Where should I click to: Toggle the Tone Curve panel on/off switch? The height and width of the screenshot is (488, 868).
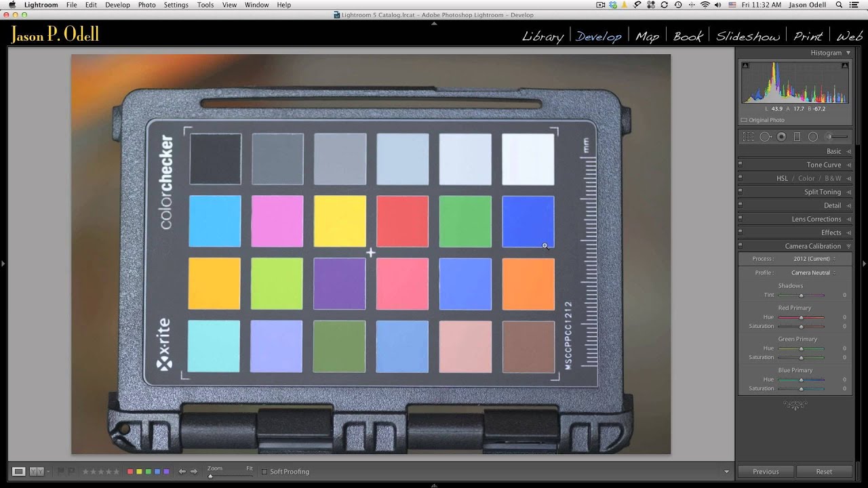point(740,165)
